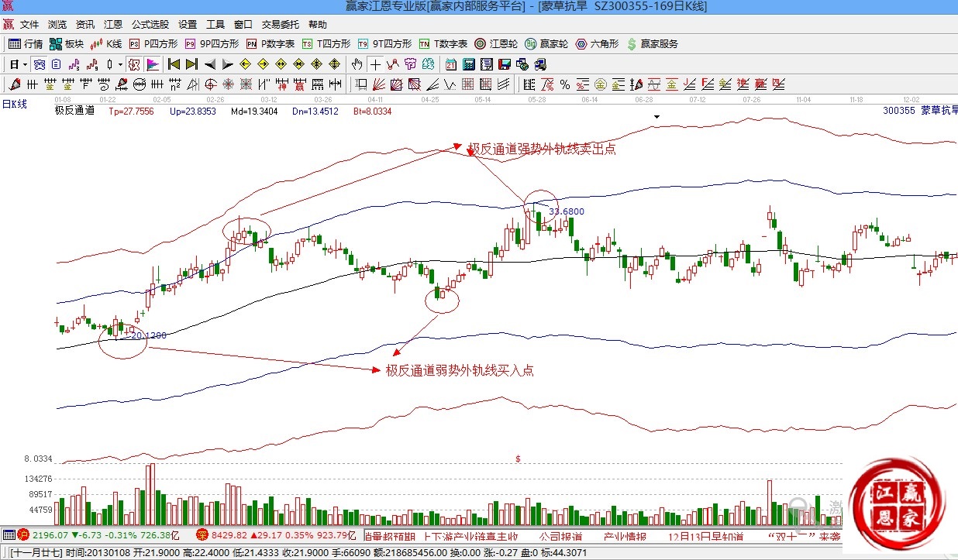The width and height of the screenshot is (958, 560).
Task: Click the calculator icon in toolbar
Action: (469, 64)
